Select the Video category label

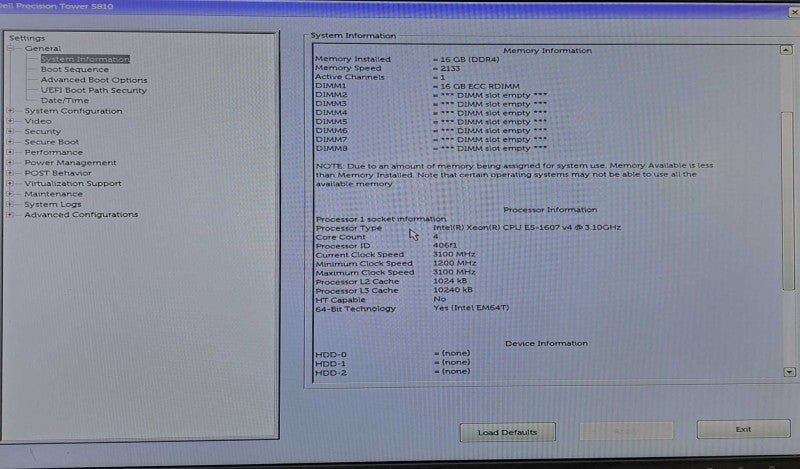38,121
